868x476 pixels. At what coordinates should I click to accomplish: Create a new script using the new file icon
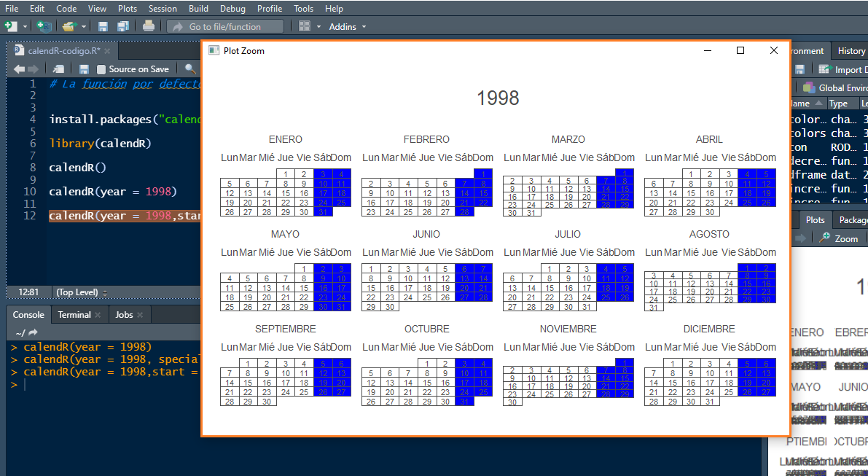(9, 26)
